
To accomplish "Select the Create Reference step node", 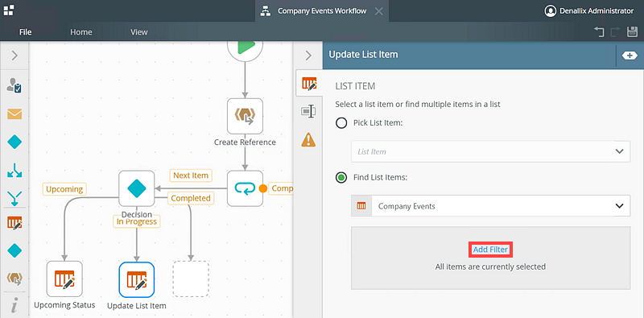I will click(246, 116).
